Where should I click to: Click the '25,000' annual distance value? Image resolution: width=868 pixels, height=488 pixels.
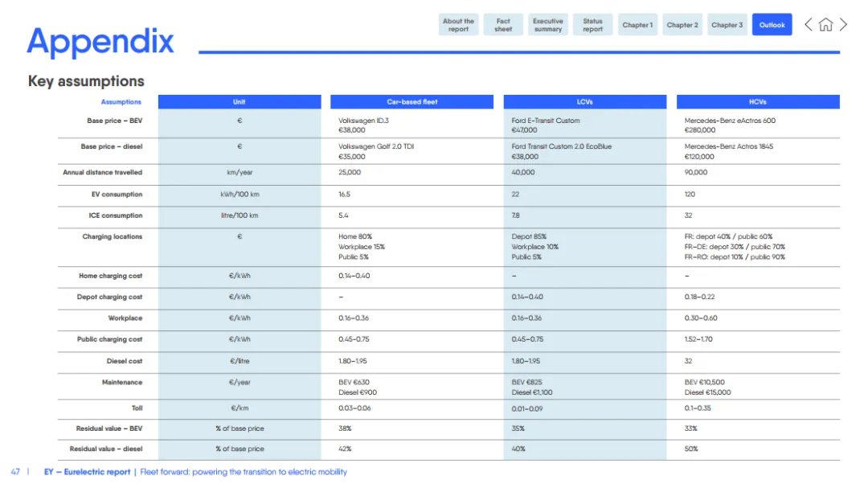(x=350, y=173)
